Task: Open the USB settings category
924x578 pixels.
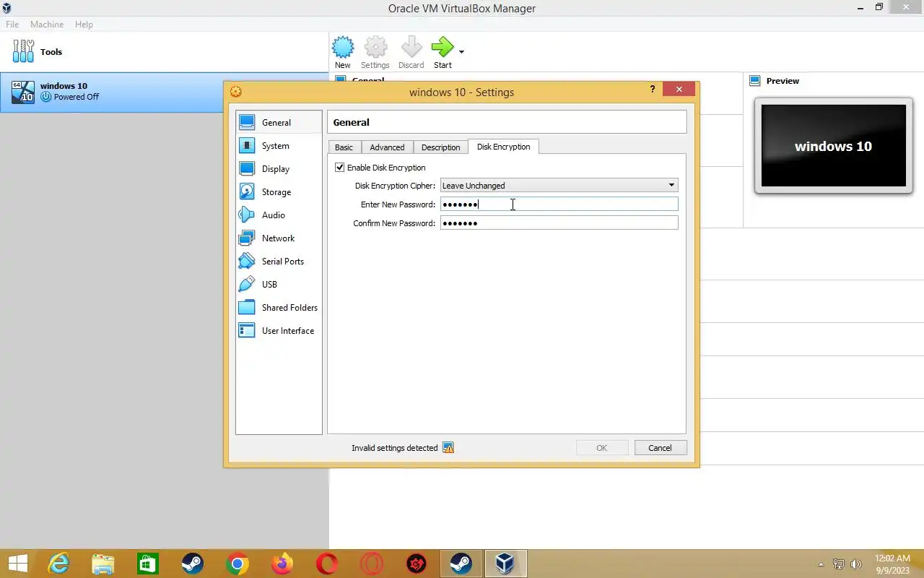Action: coord(279,285)
